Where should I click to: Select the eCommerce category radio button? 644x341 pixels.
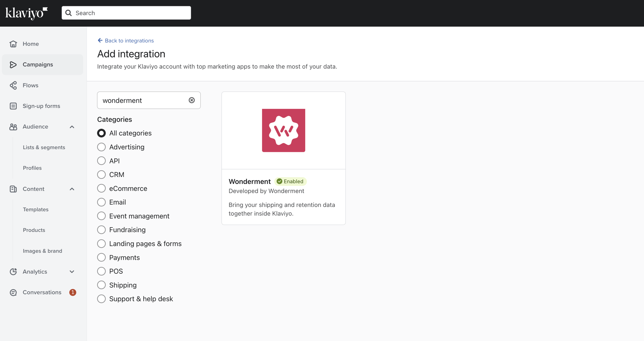[101, 188]
